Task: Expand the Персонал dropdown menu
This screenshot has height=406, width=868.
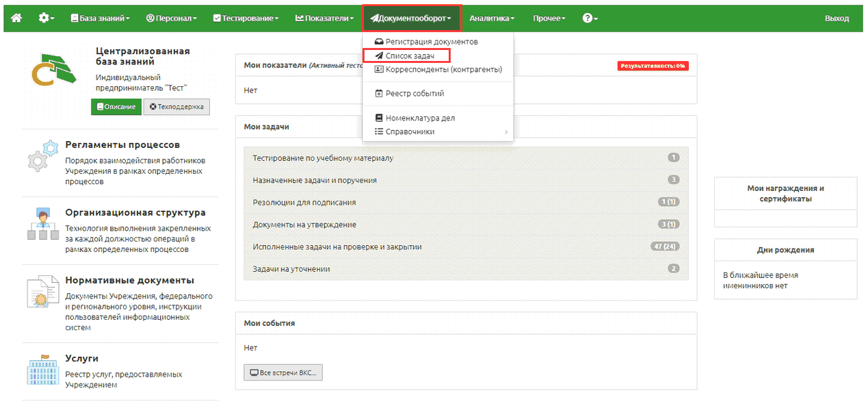Action: click(172, 18)
